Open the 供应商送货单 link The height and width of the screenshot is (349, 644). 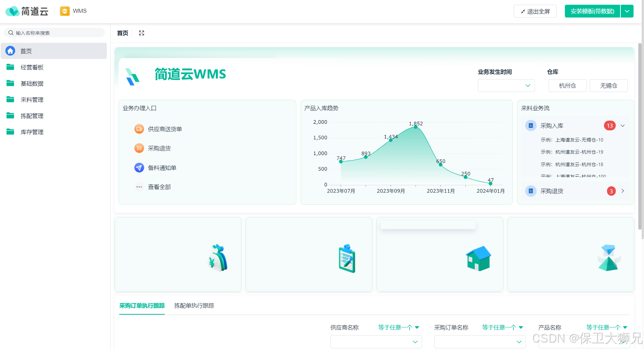coord(165,129)
